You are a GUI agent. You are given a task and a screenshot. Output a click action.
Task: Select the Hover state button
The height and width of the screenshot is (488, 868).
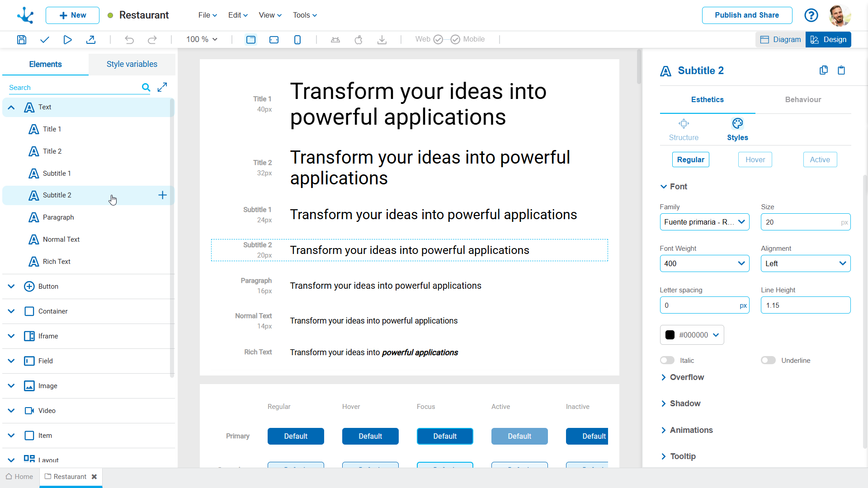pyautogui.click(x=755, y=160)
